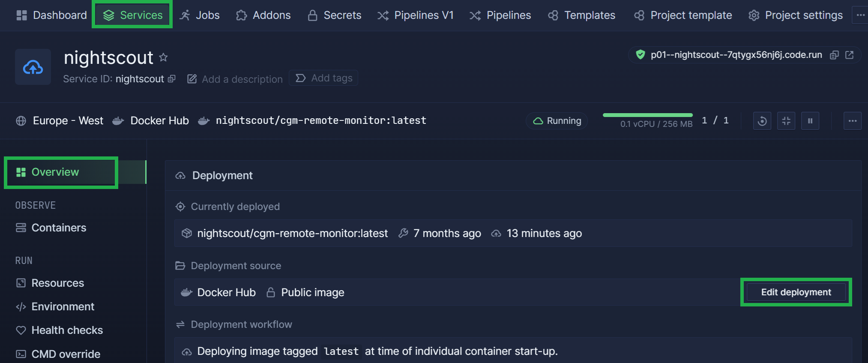Switch to the Secrets tab

335,15
